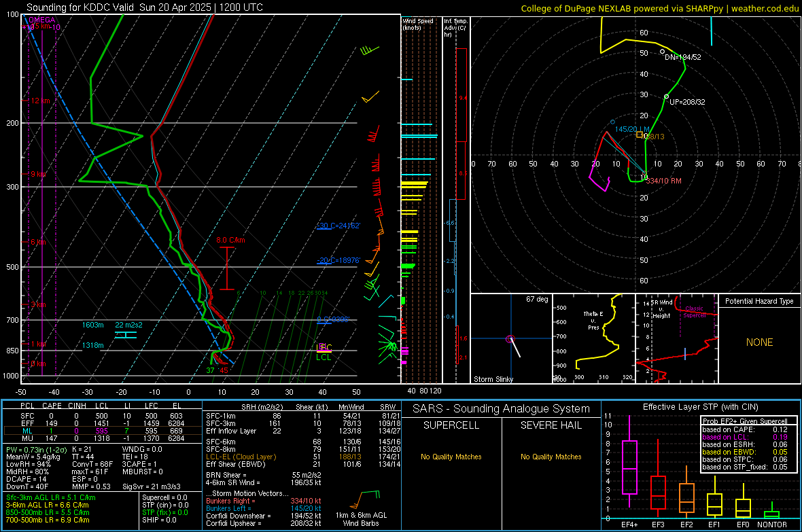Click the green LCL label on the skew-T
The width and height of the screenshot is (802, 532).
324,357
